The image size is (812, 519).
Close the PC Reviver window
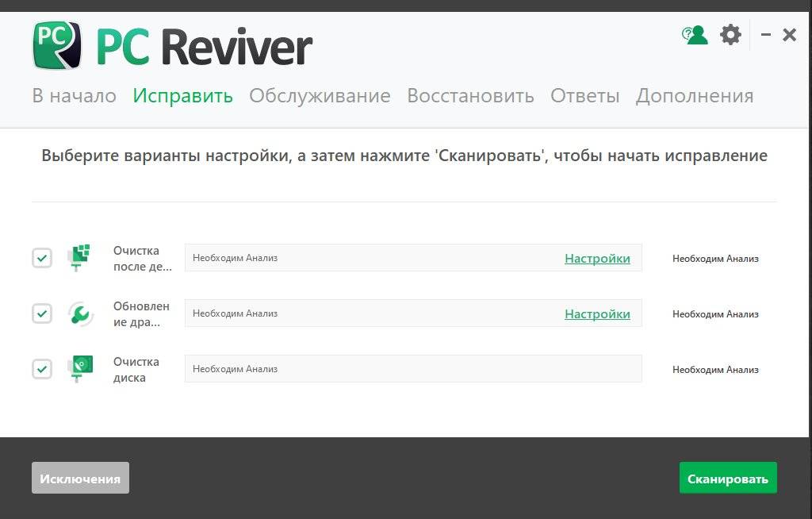point(789,35)
